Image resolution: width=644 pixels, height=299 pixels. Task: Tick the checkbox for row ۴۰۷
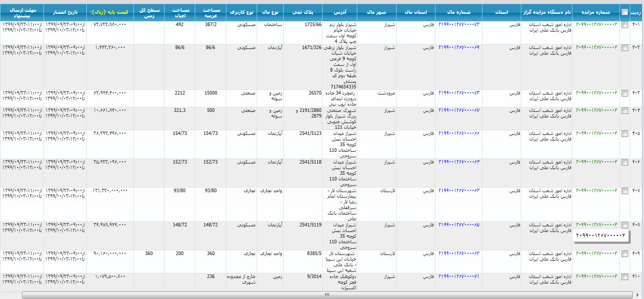click(x=624, y=192)
